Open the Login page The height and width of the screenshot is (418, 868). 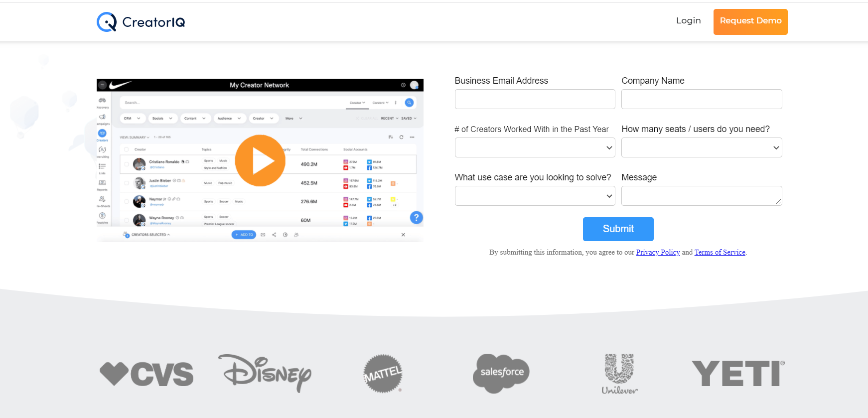(688, 21)
